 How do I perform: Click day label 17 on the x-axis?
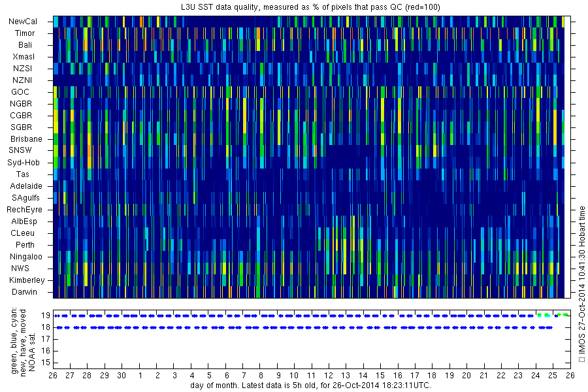415,376
